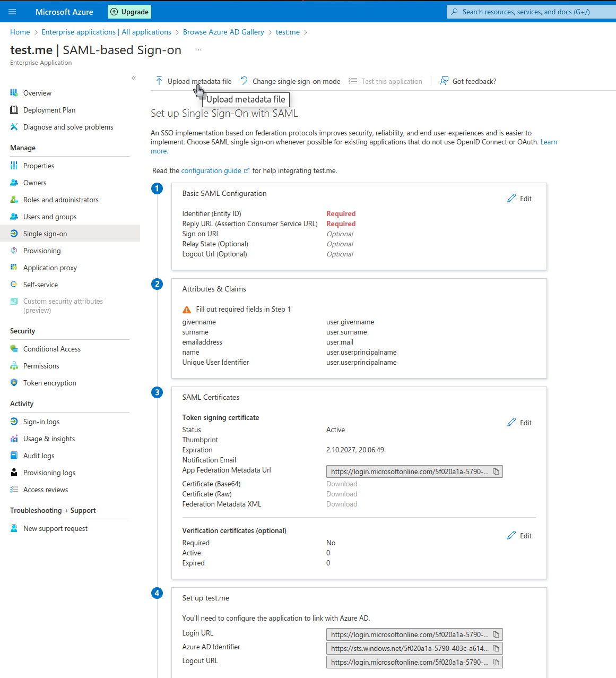Click Upload metadata file arrow icon

159,81
